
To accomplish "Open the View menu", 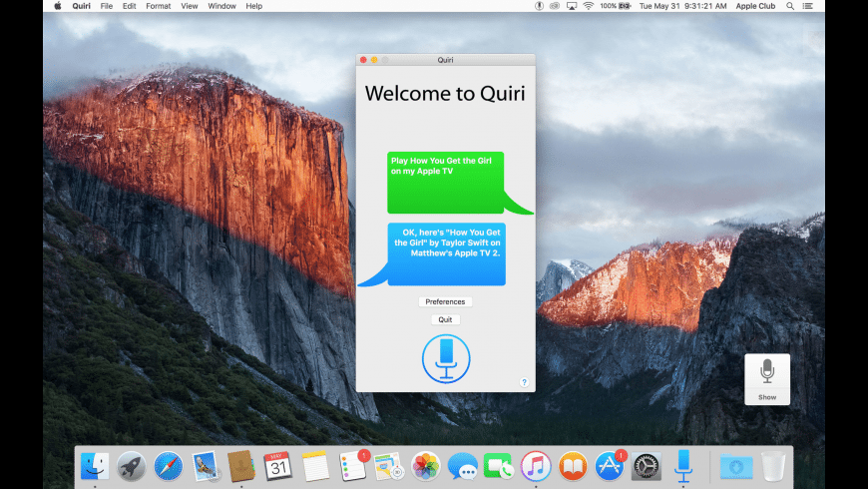I will point(190,6).
